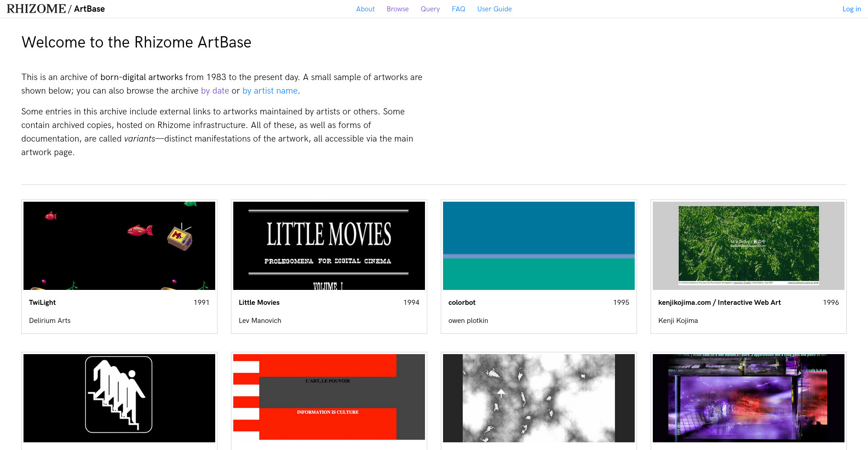Open the ArtBase home link
This screenshot has height=450, width=868.
tap(89, 9)
